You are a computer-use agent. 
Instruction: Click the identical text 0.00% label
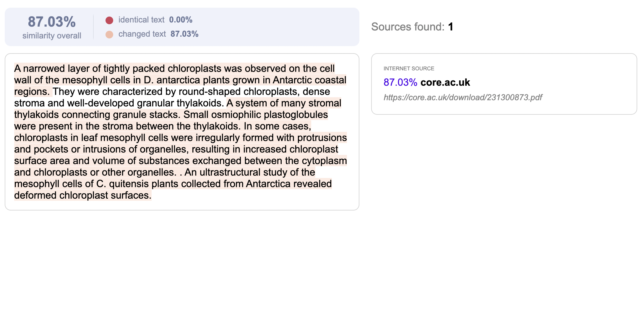[155, 20]
